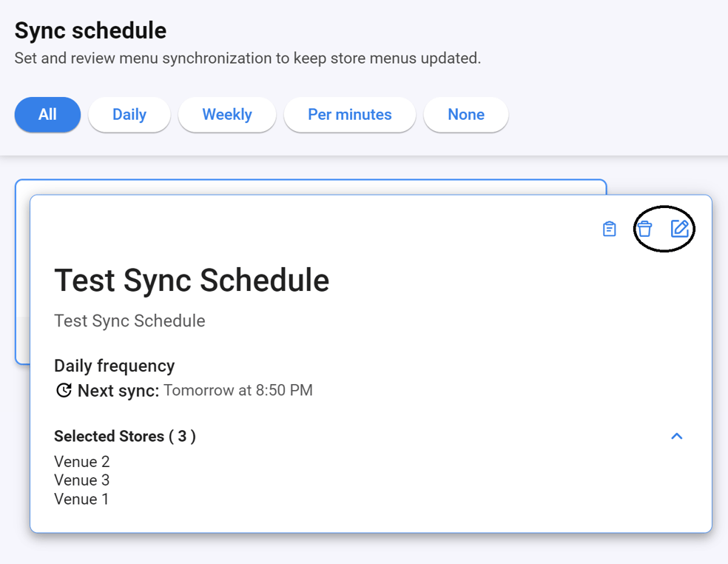Activate the None filter chip
The width and height of the screenshot is (728, 564).
[465, 115]
